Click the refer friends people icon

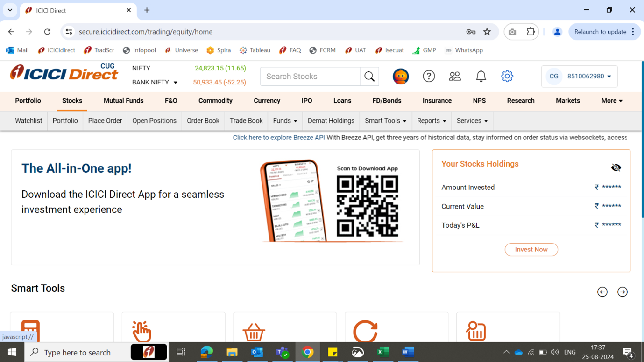point(454,77)
